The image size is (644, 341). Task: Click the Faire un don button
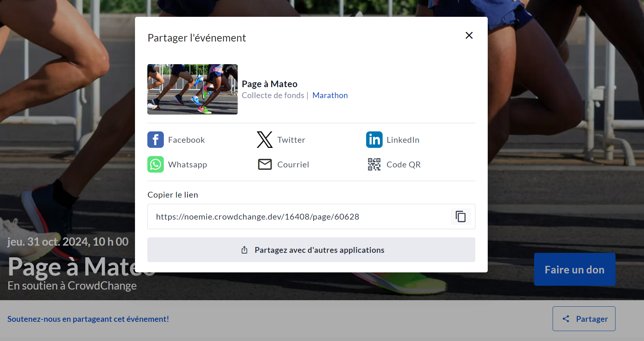pos(574,269)
